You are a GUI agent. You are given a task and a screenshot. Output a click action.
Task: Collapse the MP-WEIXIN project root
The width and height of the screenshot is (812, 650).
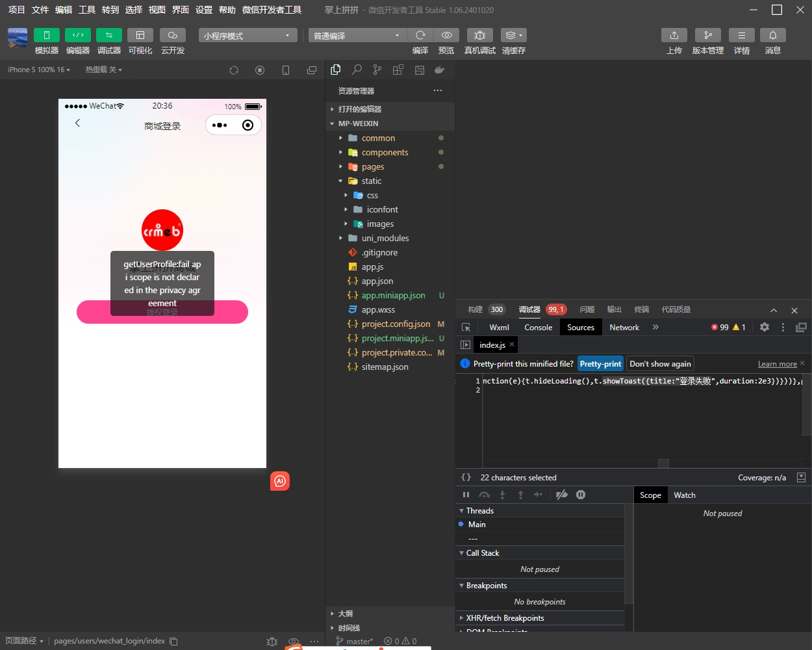pyautogui.click(x=390, y=123)
